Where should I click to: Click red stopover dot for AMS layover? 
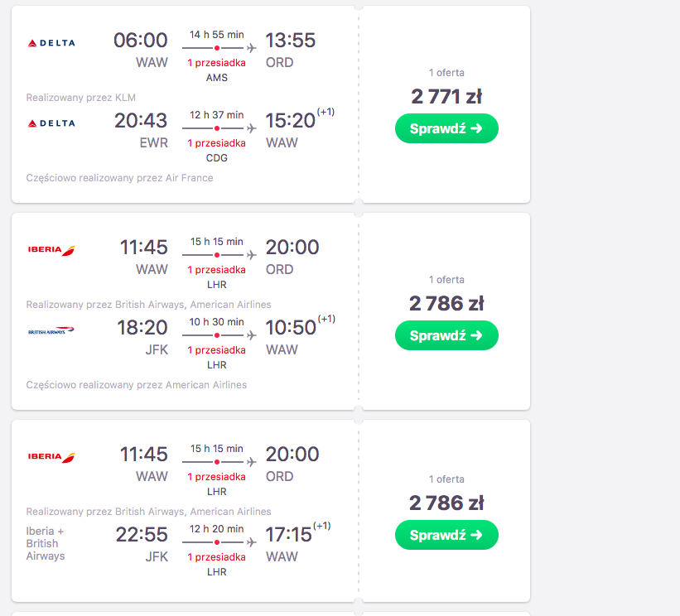coord(217,48)
